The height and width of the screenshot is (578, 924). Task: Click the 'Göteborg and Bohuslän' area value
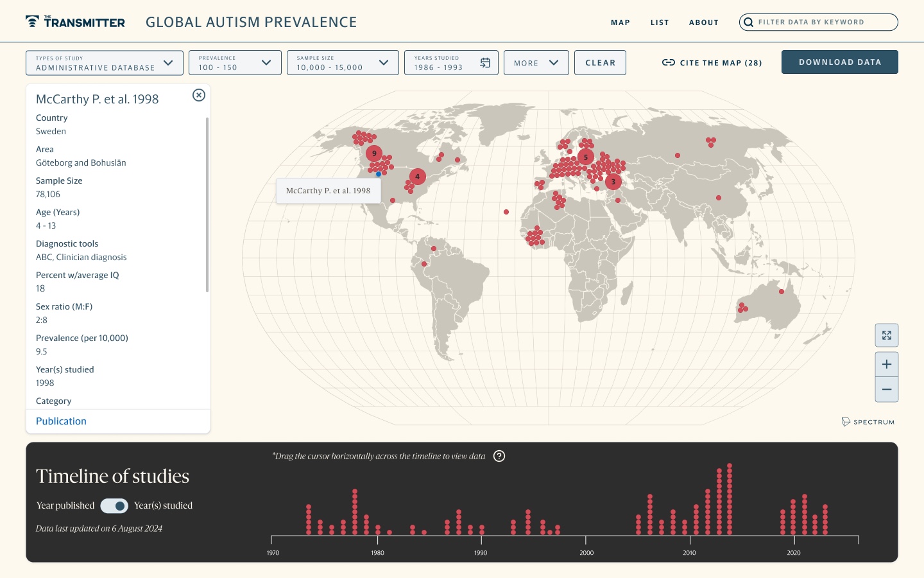[81, 163]
